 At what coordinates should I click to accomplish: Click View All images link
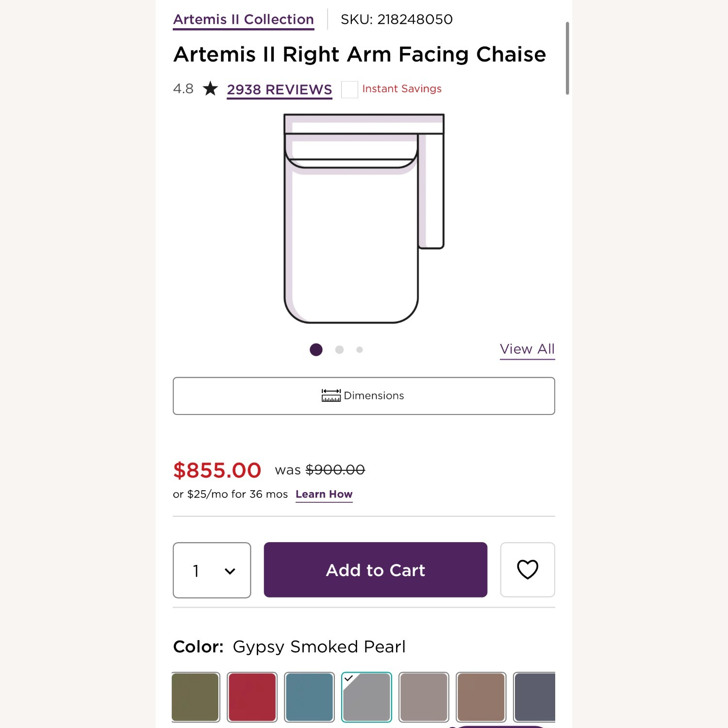click(x=527, y=349)
